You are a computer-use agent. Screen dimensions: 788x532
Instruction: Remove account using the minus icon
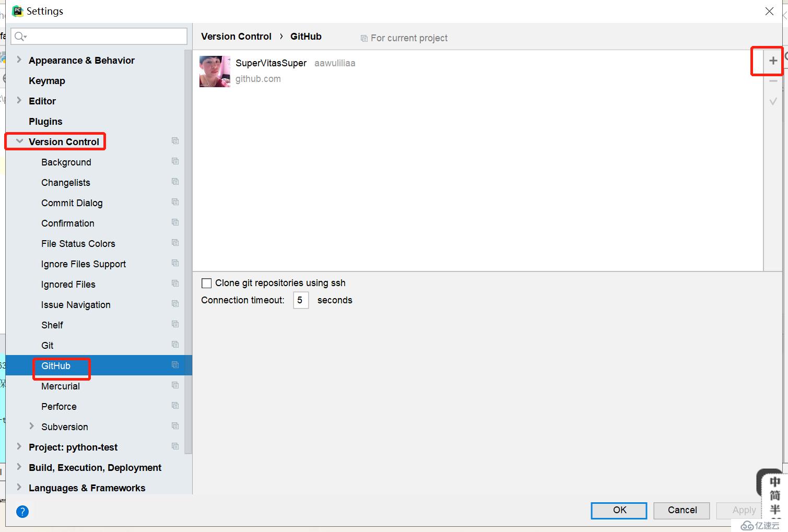773,81
